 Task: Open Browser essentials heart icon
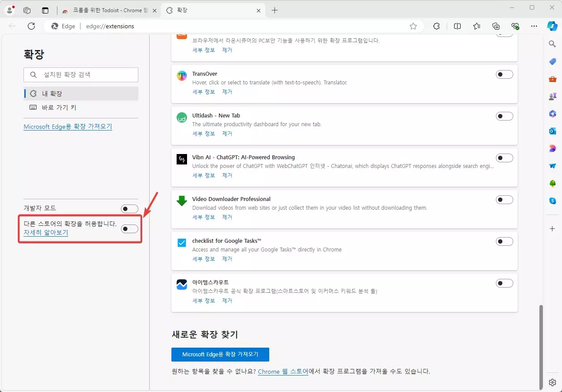pos(515,26)
